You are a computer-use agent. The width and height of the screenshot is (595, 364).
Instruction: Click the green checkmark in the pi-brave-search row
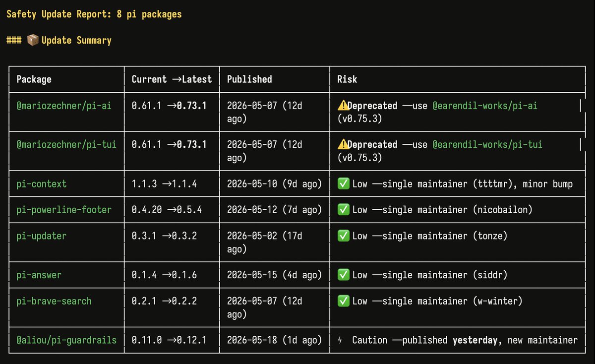[x=343, y=301]
